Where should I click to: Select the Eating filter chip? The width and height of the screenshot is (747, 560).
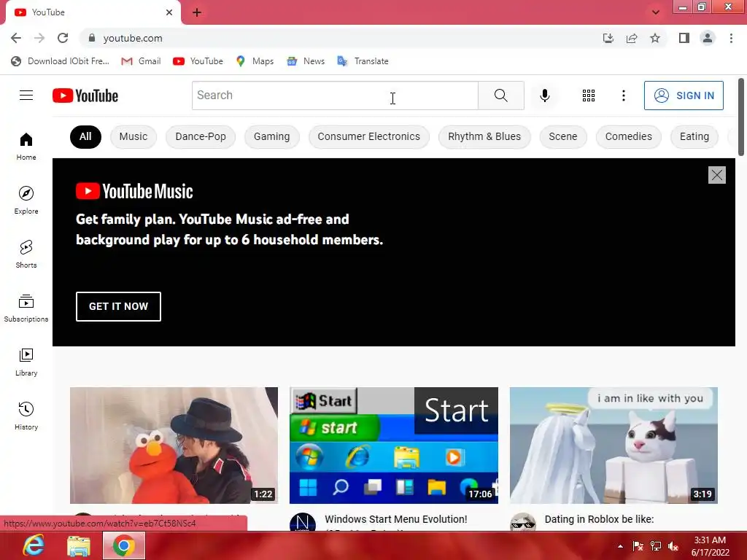[694, 136]
